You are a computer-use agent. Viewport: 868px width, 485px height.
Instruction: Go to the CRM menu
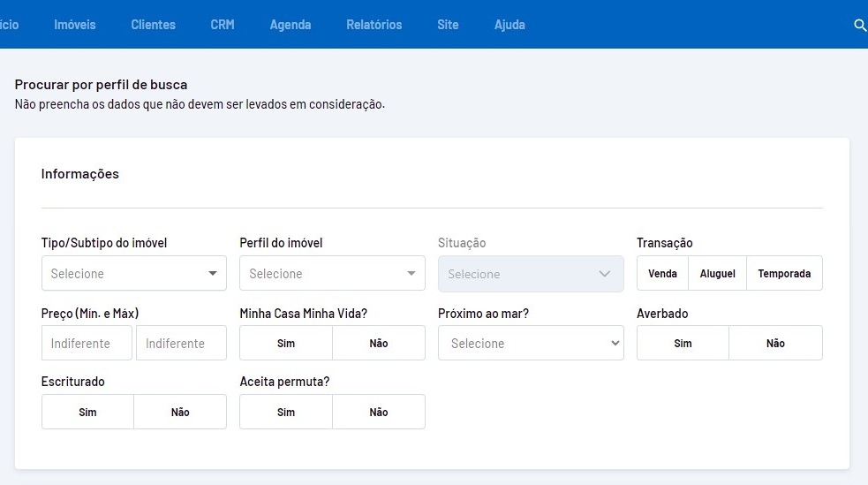(x=223, y=25)
